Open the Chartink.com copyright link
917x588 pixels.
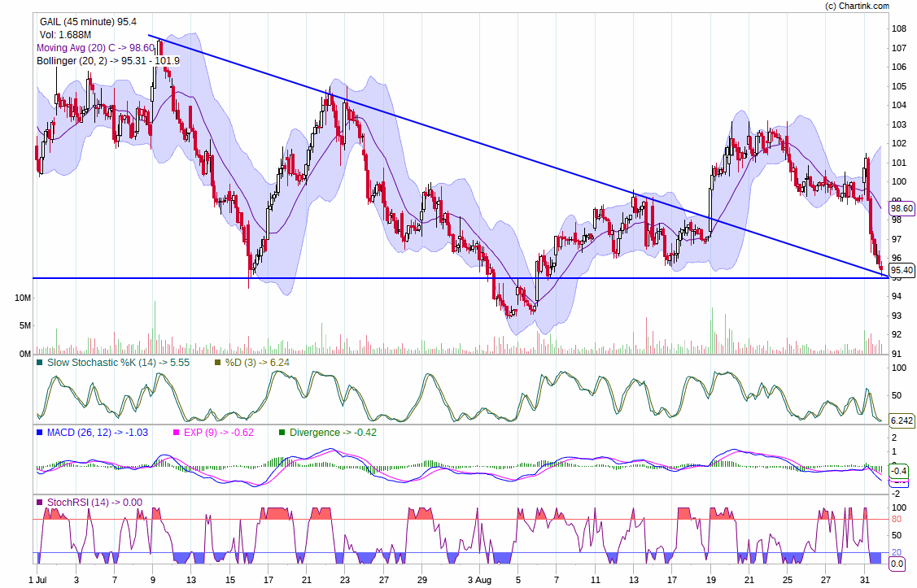(857, 6)
